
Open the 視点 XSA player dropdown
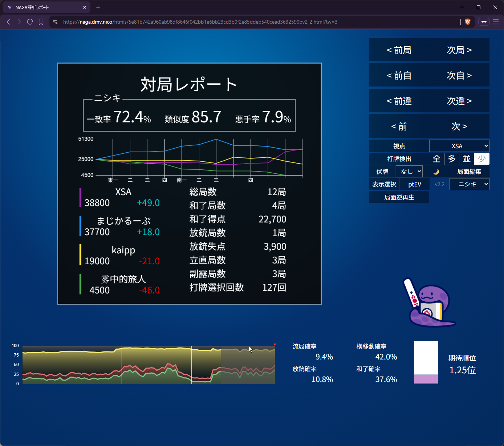pos(459,146)
